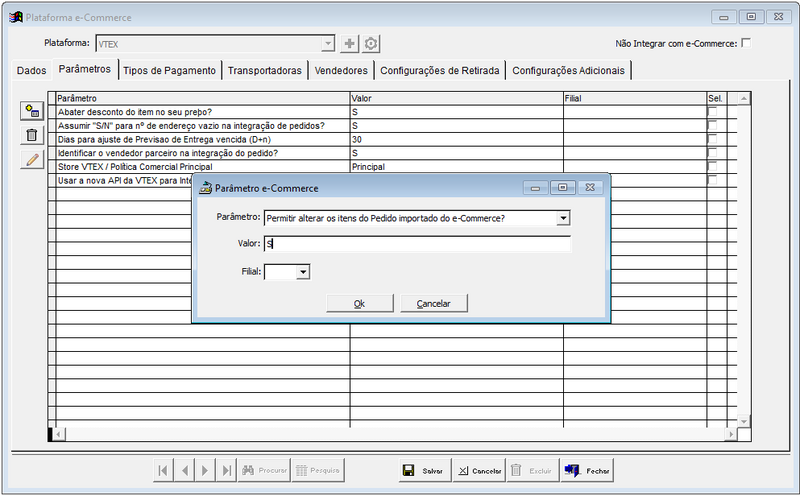Click into the Valor input field

(x=417, y=244)
